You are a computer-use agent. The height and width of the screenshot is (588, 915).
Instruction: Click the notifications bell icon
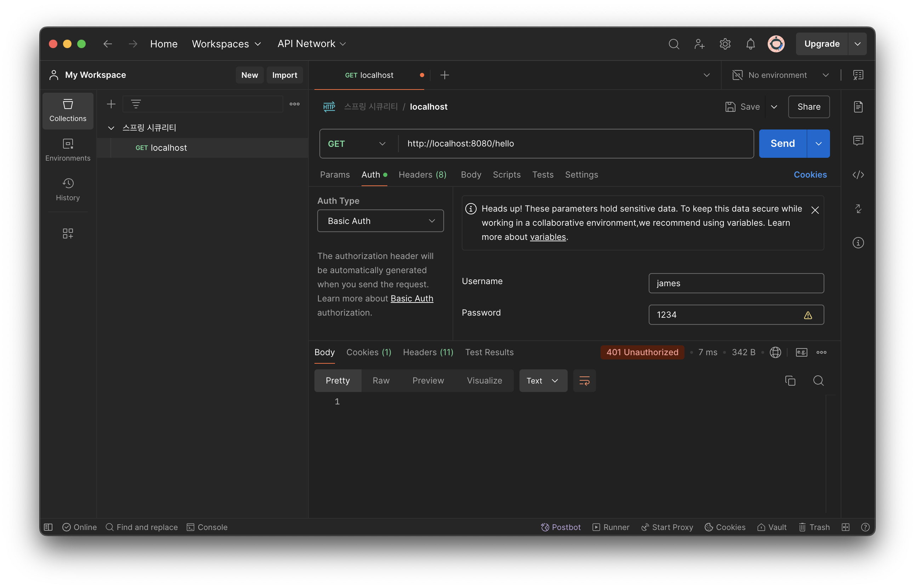tap(750, 44)
